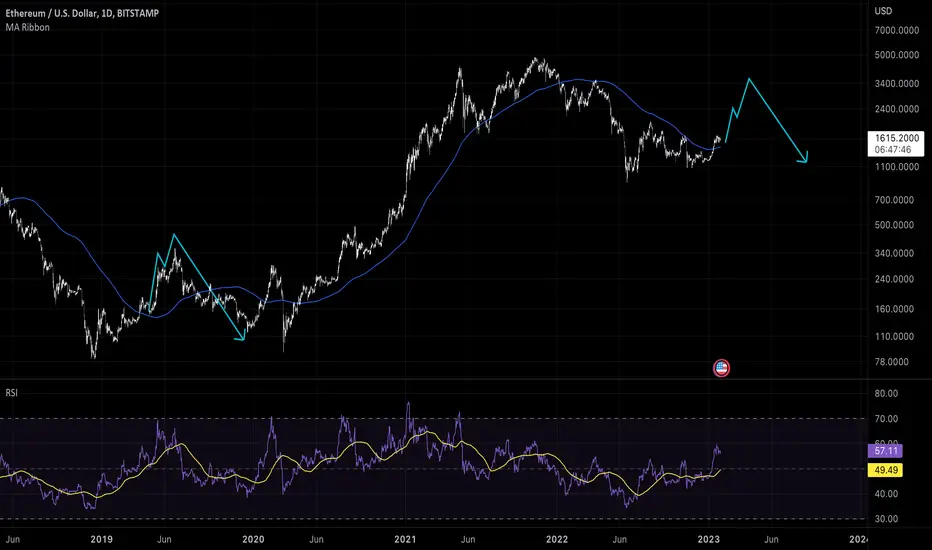Click the RSI 80.00 scale label
Image resolution: width=932 pixels, height=550 pixels.
[886, 394]
